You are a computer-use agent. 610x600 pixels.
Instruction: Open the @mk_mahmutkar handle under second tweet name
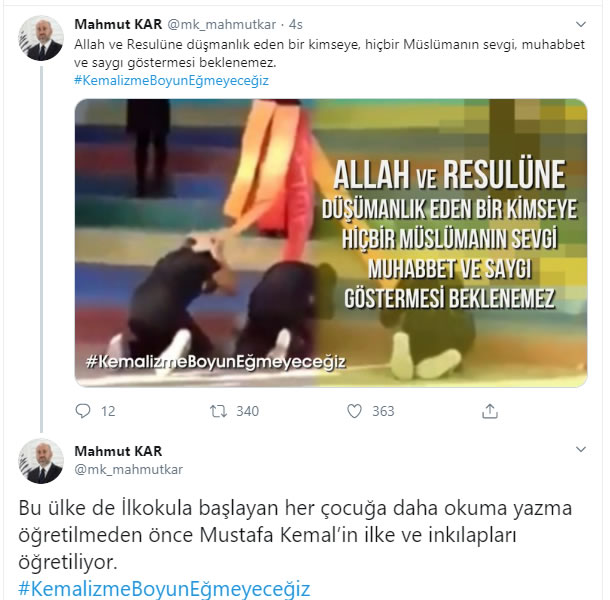point(129,469)
